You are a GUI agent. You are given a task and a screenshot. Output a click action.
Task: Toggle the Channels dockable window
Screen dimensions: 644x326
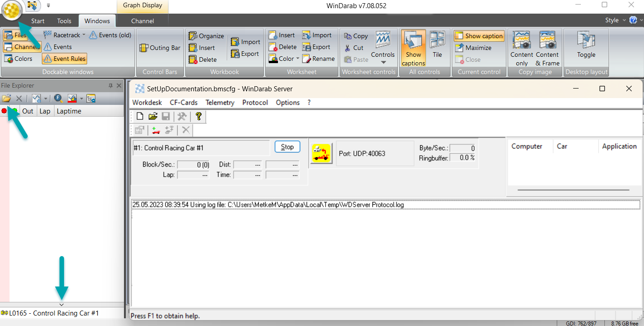click(22, 47)
